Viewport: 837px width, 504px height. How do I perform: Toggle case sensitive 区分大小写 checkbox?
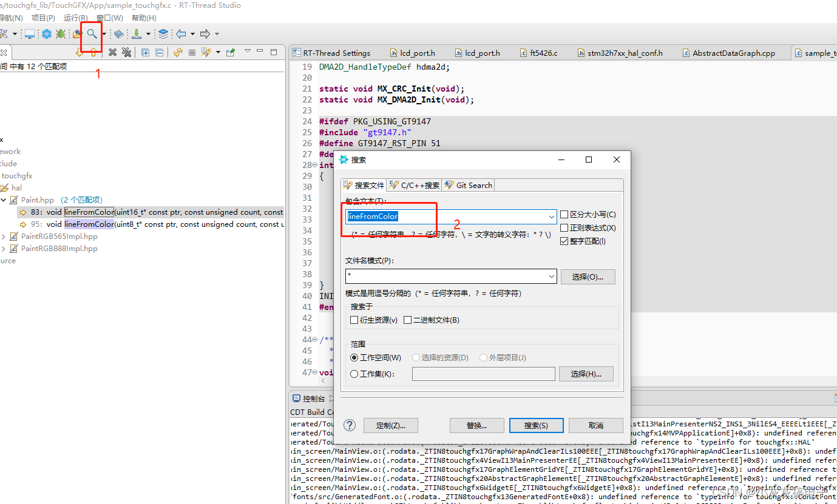pos(564,215)
